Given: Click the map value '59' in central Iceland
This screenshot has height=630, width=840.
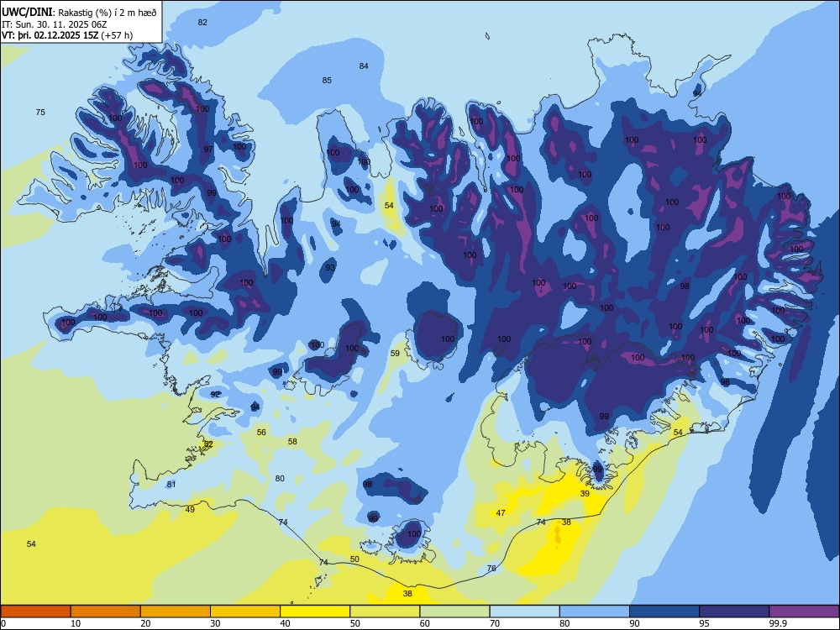Looking at the screenshot, I should coord(395,353).
